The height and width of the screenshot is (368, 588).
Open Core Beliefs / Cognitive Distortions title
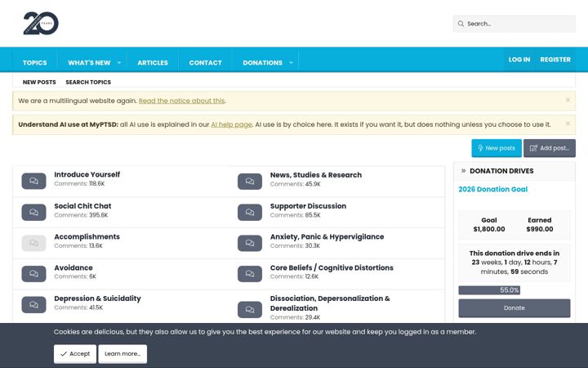(x=332, y=267)
